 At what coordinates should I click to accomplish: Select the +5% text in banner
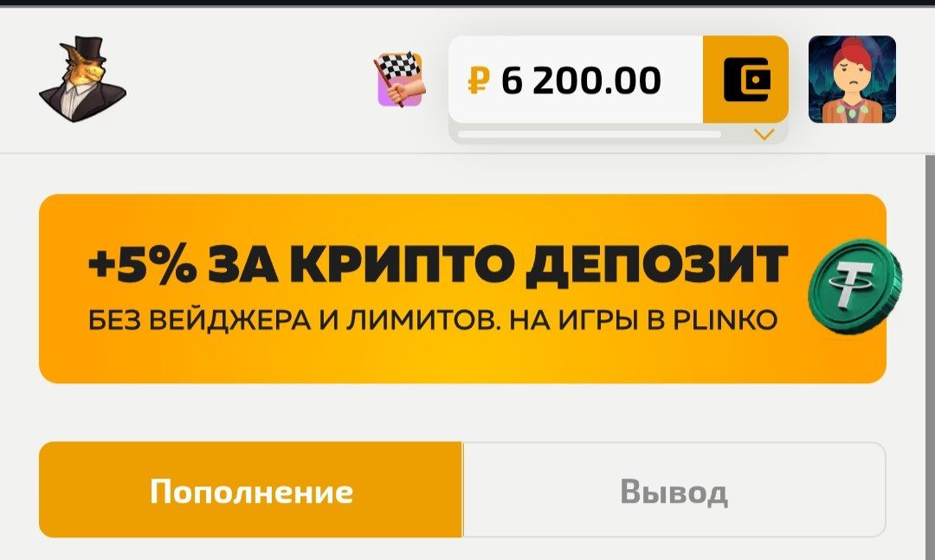[x=143, y=264]
